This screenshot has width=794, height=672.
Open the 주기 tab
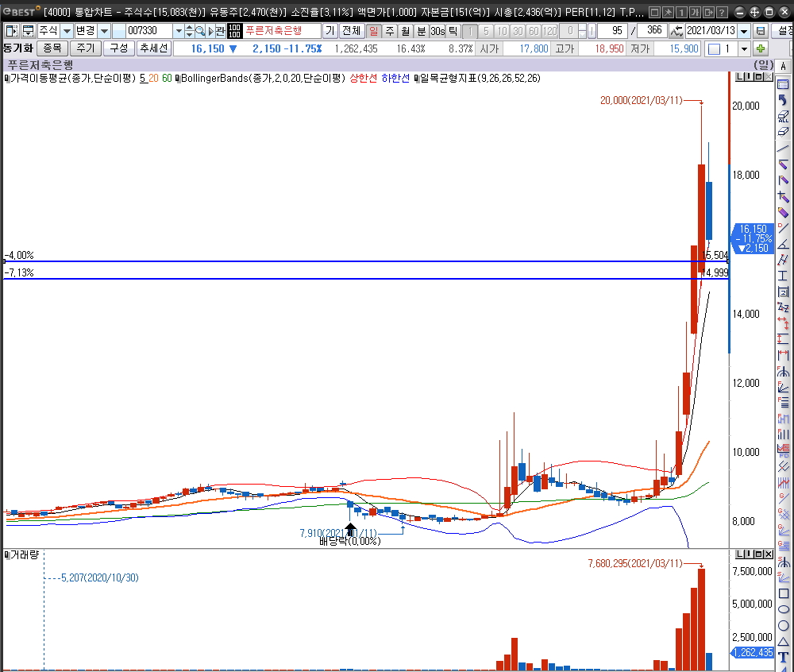[86, 48]
